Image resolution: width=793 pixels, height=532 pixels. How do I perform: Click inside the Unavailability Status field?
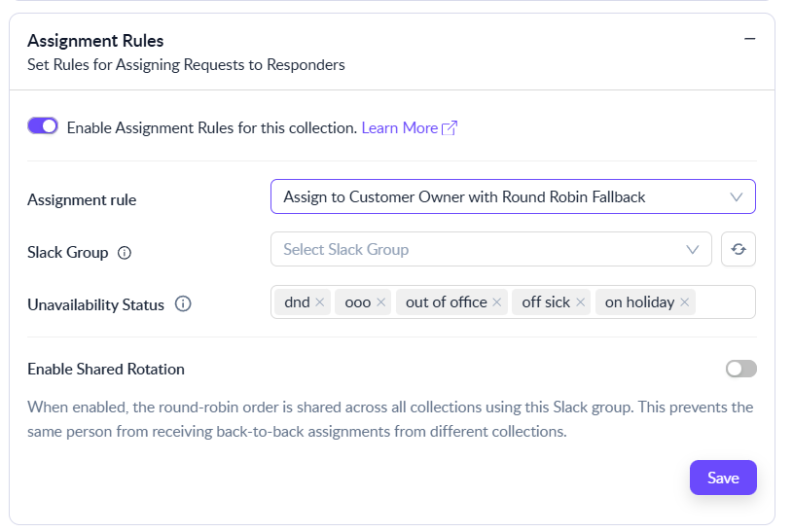(724, 302)
